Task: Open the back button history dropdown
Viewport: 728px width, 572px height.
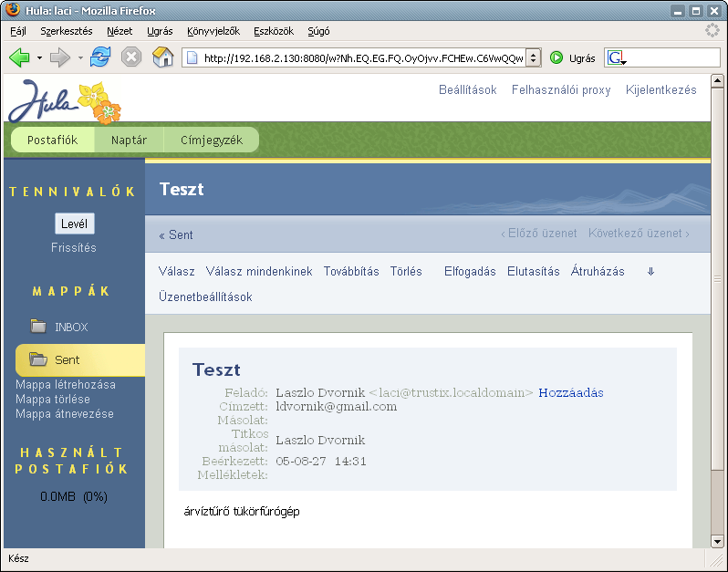Action: tap(39, 58)
